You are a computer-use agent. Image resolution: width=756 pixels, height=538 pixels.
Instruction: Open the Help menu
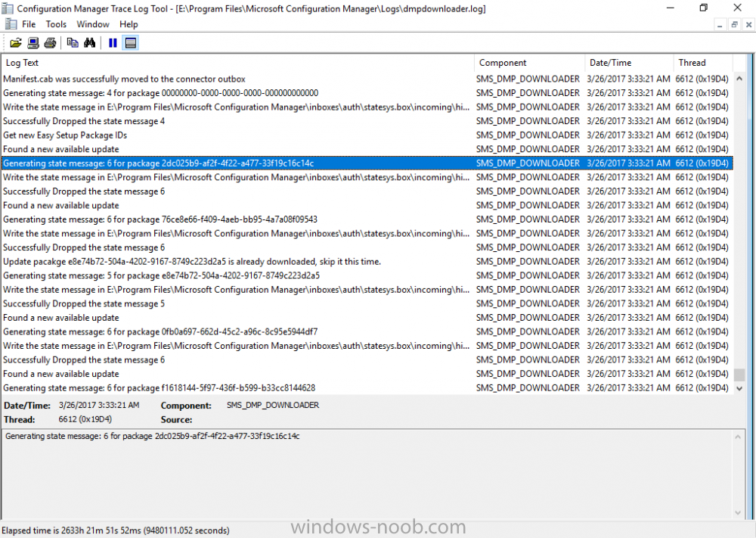(x=129, y=24)
